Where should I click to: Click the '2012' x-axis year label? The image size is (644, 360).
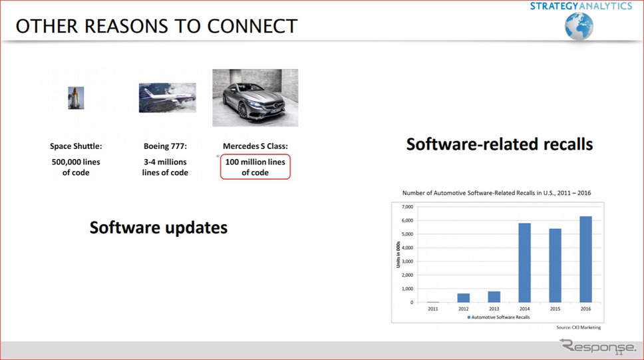pyautogui.click(x=463, y=309)
